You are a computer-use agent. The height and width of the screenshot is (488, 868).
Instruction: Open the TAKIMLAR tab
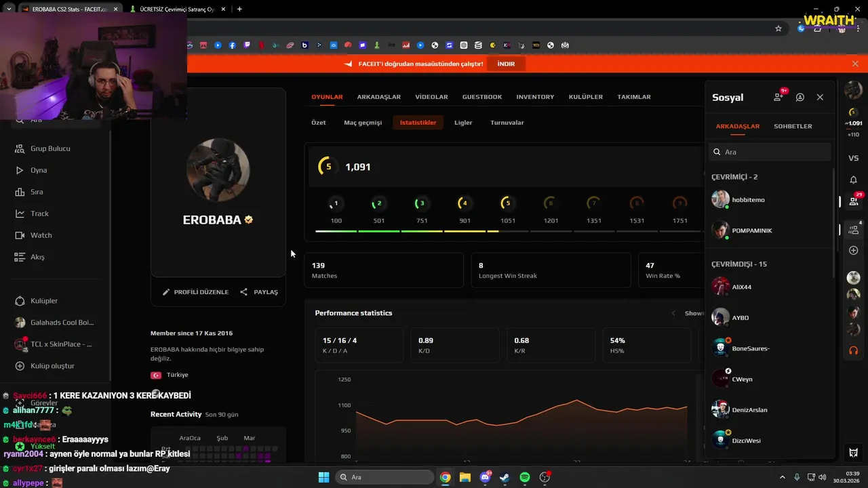[634, 97]
